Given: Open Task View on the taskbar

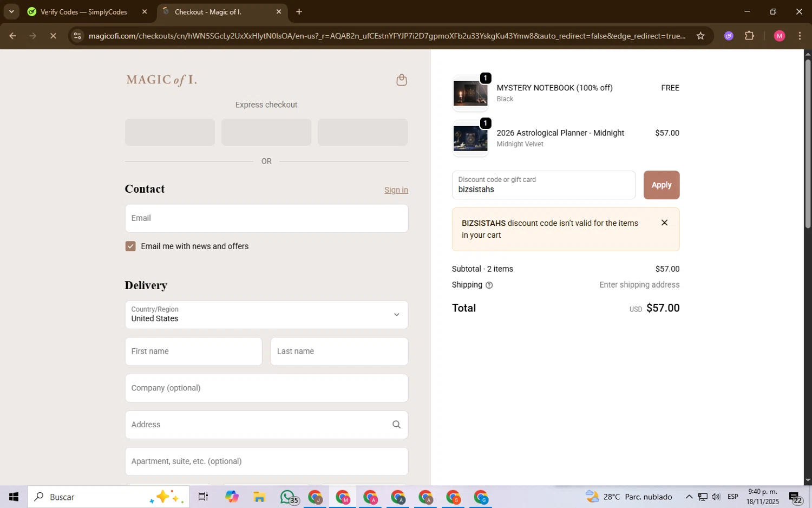Looking at the screenshot, I should click(204, 497).
